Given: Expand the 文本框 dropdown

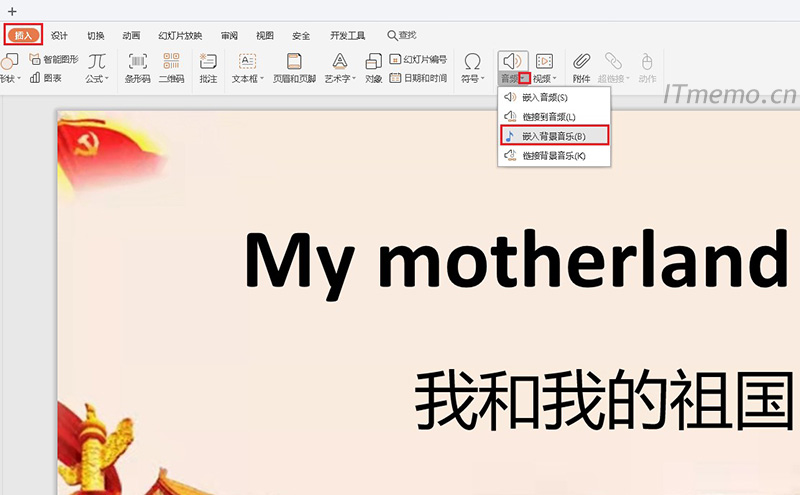Looking at the screenshot, I should tap(262, 79).
